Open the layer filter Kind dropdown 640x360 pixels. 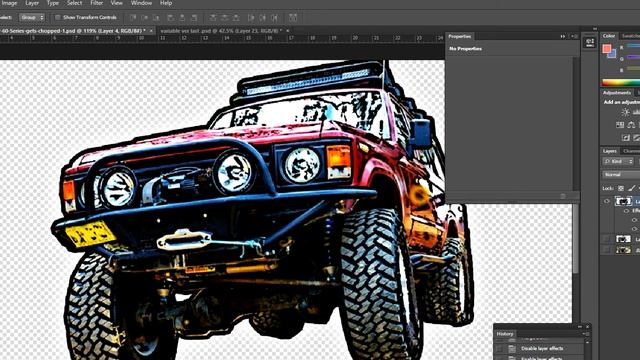pyautogui.click(x=618, y=162)
